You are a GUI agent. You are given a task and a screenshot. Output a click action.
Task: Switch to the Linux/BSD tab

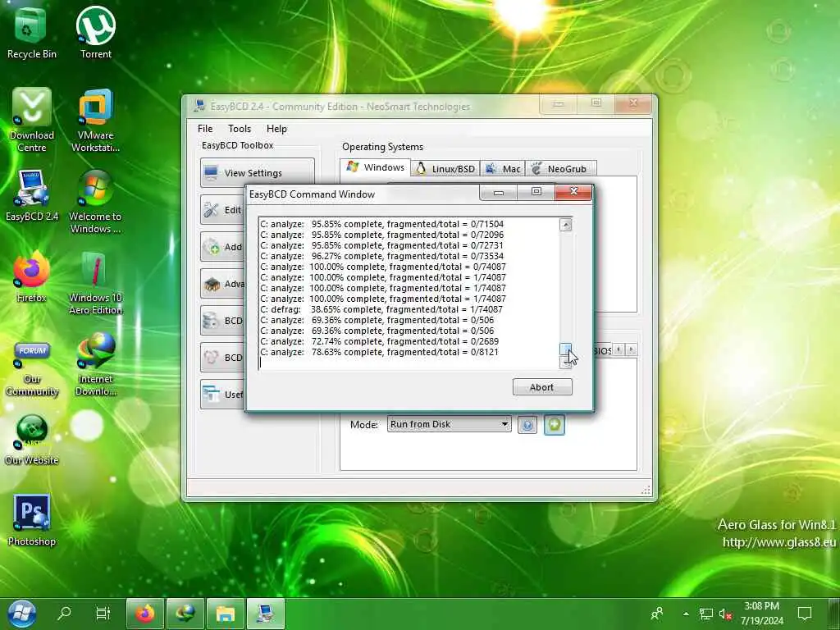pyautogui.click(x=445, y=169)
